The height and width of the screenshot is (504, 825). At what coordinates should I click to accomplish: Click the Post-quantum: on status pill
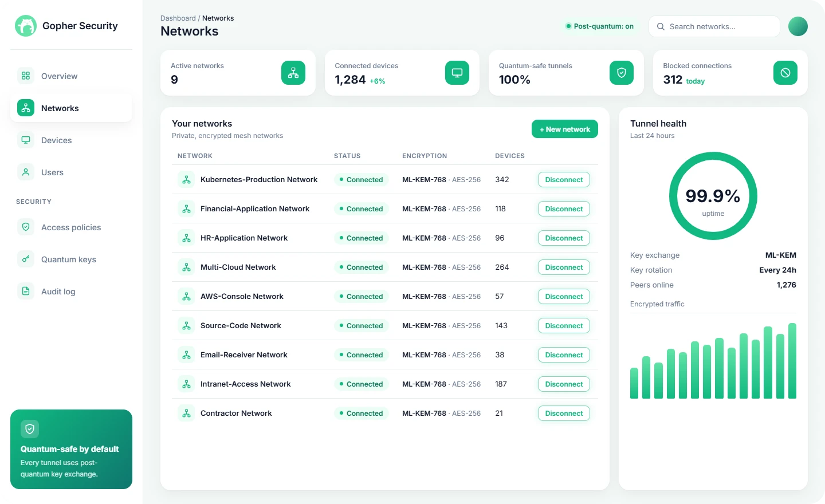pyautogui.click(x=599, y=26)
